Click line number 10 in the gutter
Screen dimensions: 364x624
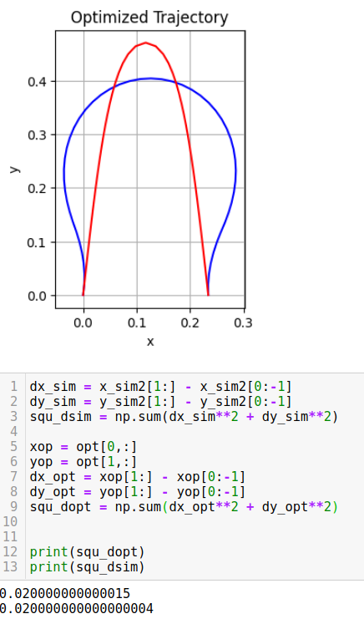(x=10, y=522)
